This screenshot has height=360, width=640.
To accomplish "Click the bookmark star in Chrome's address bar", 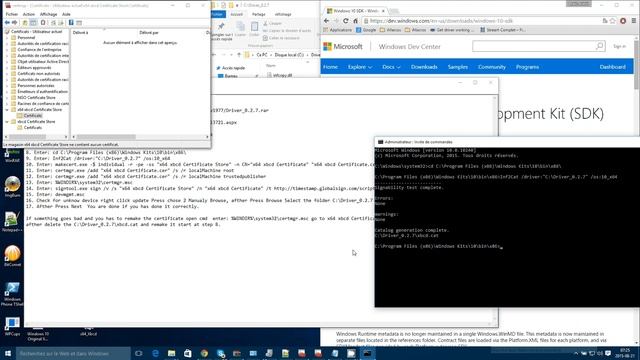I will [612, 21].
